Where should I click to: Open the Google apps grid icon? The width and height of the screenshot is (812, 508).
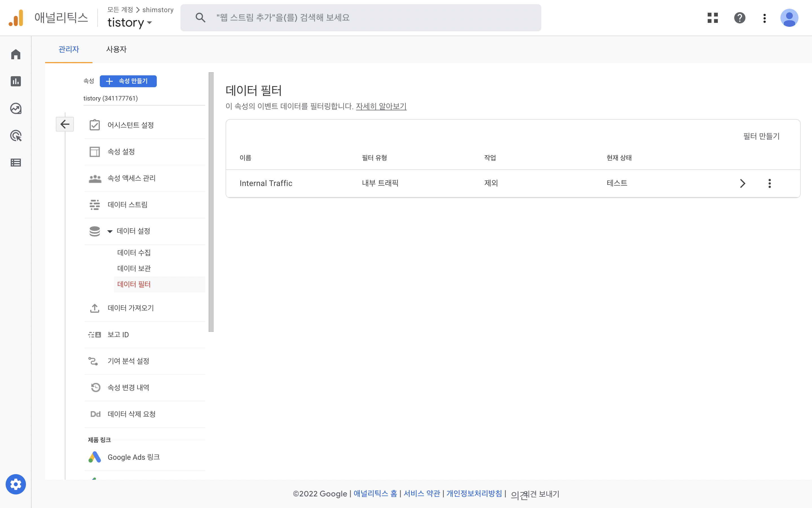(713, 18)
